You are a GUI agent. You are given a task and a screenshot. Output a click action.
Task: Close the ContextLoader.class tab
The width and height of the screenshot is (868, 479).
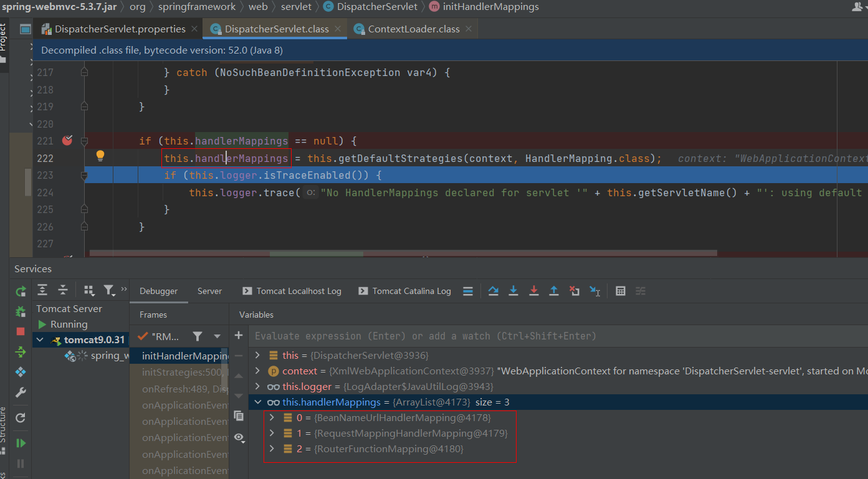(x=469, y=29)
